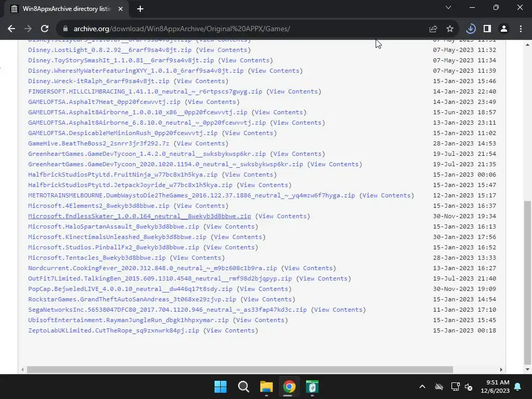
Task: View Contents of Asphalt7Heat zip
Action: (x=212, y=102)
